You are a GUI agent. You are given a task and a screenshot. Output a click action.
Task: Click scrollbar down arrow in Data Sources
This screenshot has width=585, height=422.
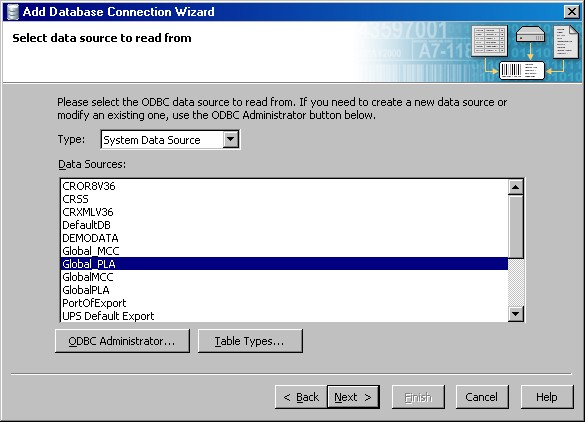click(x=516, y=314)
